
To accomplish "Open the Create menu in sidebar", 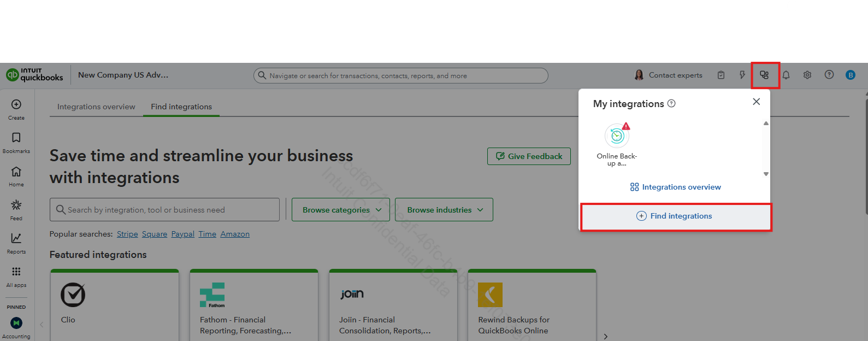I will pyautogui.click(x=16, y=109).
